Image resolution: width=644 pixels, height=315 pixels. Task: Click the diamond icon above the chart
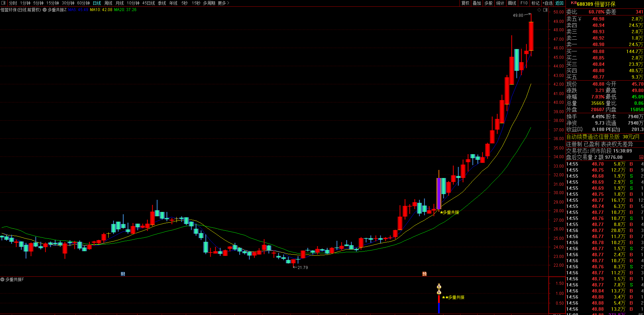pos(539,10)
